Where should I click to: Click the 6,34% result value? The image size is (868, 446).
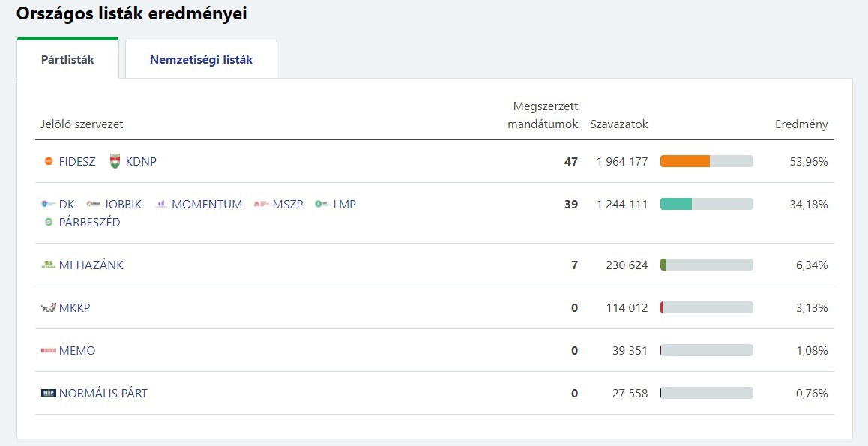point(812,265)
